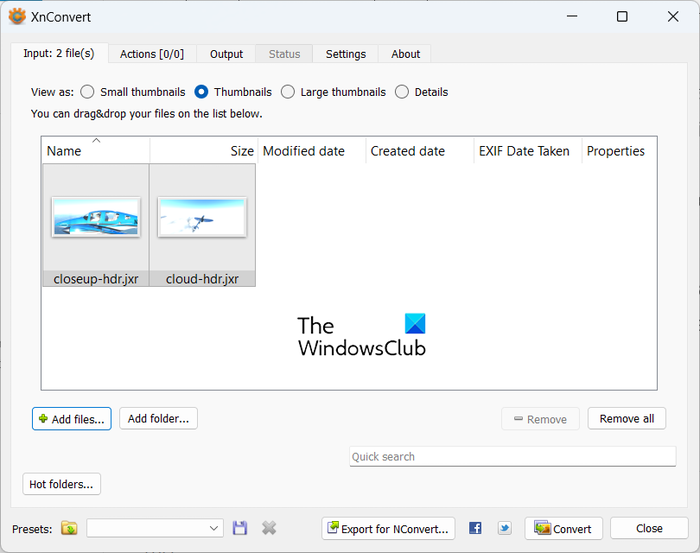Click the Close button at bottom
Screen dimensions: 700x553
pyautogui.click(x=649, y=528)
